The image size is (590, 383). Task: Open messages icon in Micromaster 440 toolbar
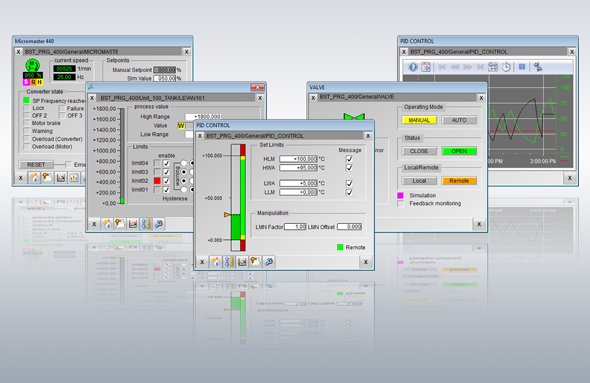(x=47, y=178)
